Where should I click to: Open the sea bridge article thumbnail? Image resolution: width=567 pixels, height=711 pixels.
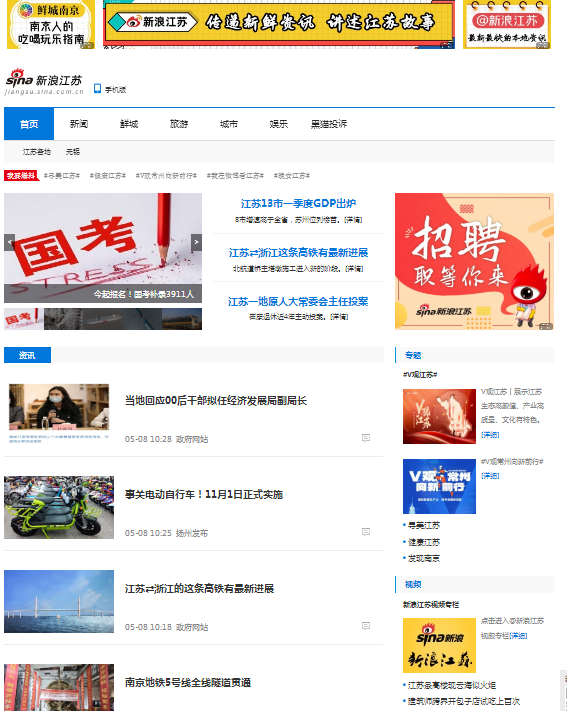(x=59, y=601)
